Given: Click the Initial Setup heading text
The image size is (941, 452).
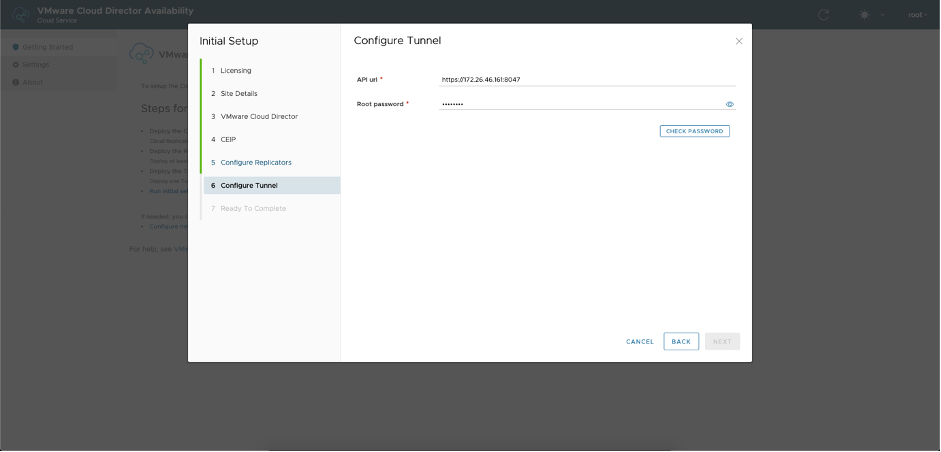Looking at the screenshot, I should click(229, 41).
